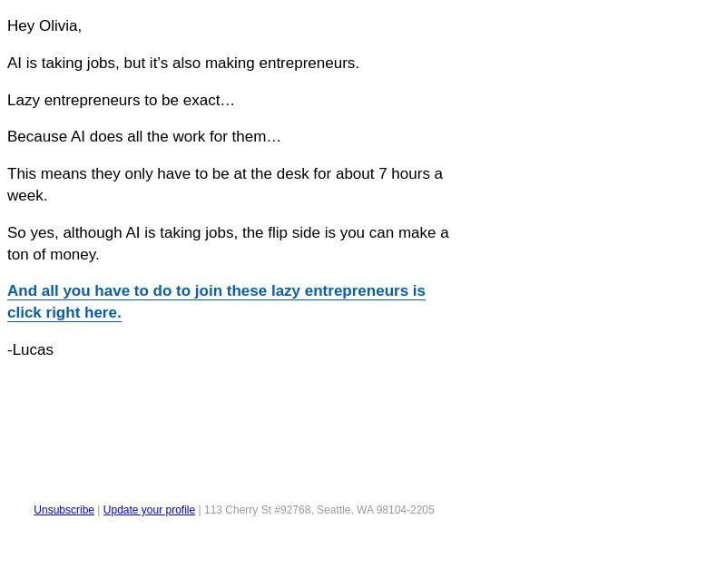Screen dimensions: 726x588
Task: Click "Seattle, WA" in the footer address
Action: point(345,510)
